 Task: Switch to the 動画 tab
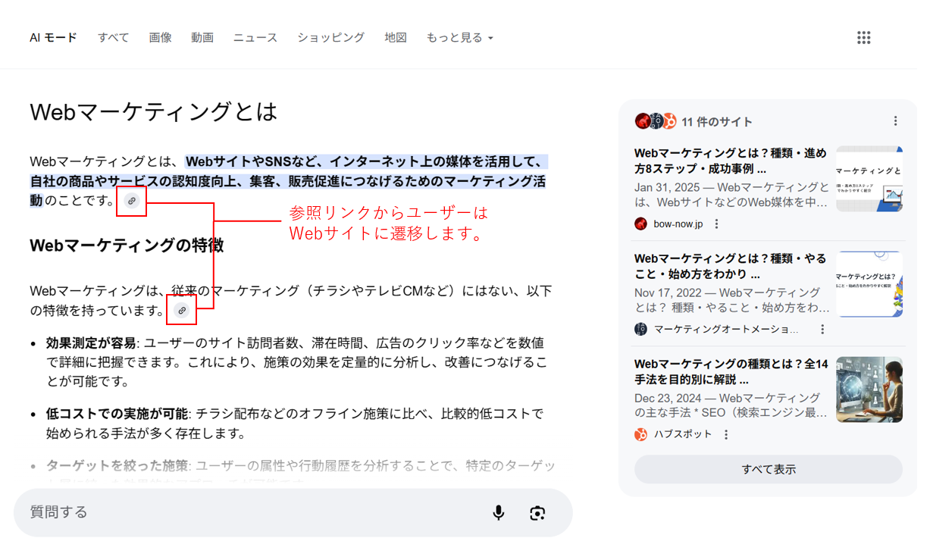[202, 37]
